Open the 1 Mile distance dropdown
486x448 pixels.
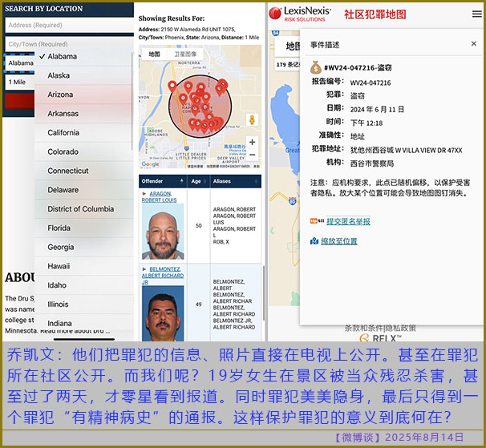click(18, 82)
